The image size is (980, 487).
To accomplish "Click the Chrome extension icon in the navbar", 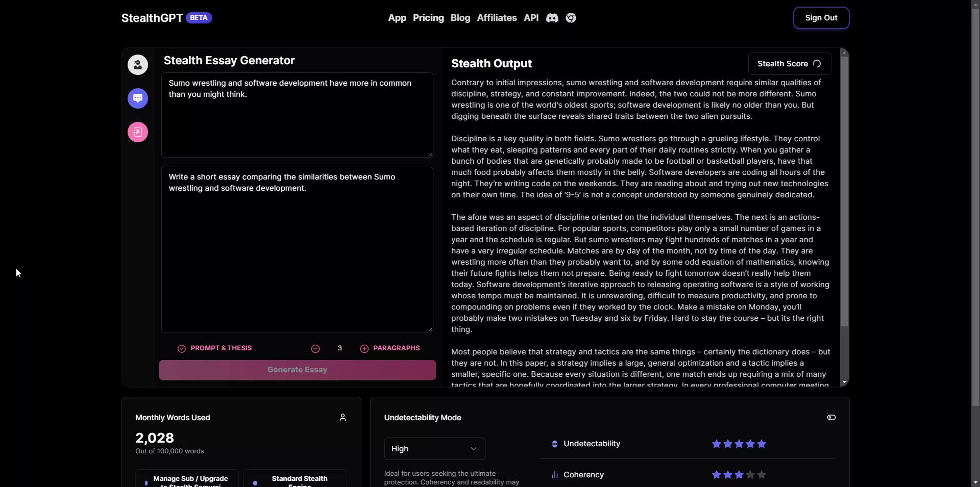I will pyautogui.click(x=571, y=18).
